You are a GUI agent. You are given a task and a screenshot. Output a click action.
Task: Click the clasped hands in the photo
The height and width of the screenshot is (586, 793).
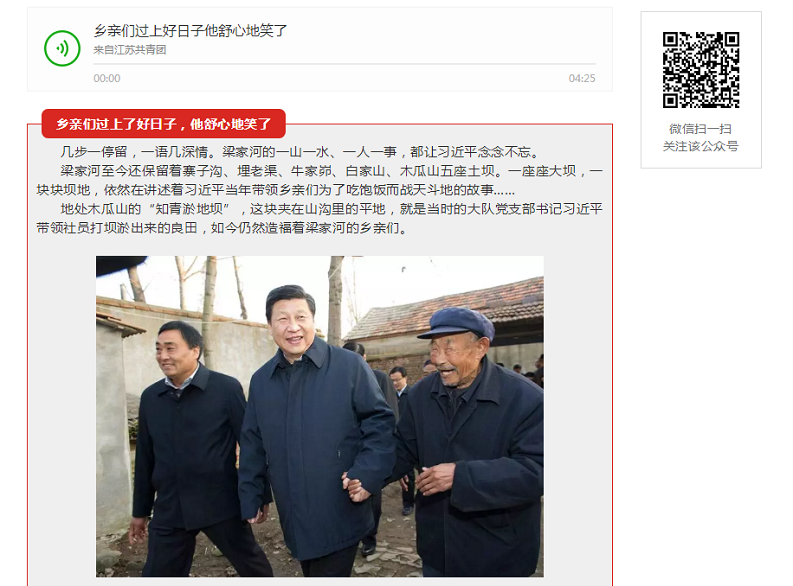click(x=356, y=486)
